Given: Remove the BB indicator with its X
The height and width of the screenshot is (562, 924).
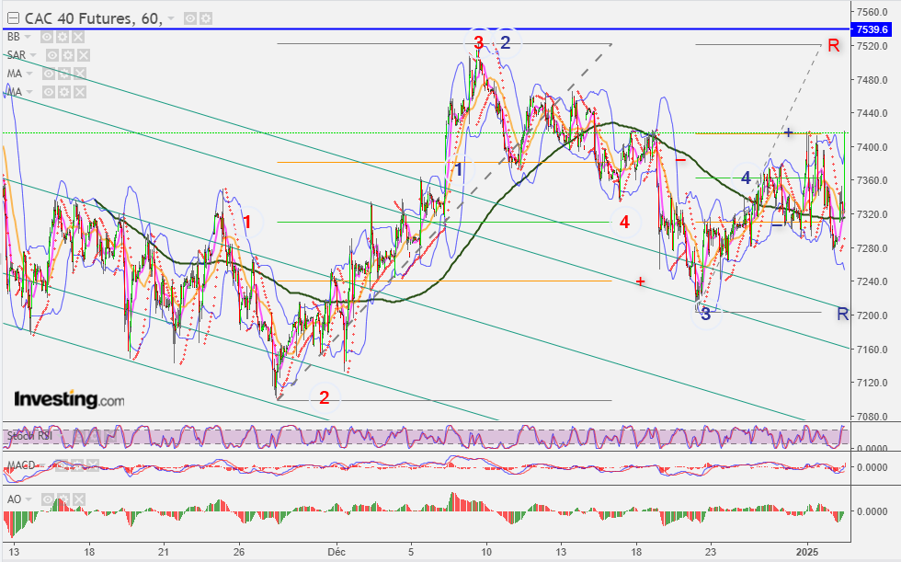Looking at the screenshot, I should 78,37.
